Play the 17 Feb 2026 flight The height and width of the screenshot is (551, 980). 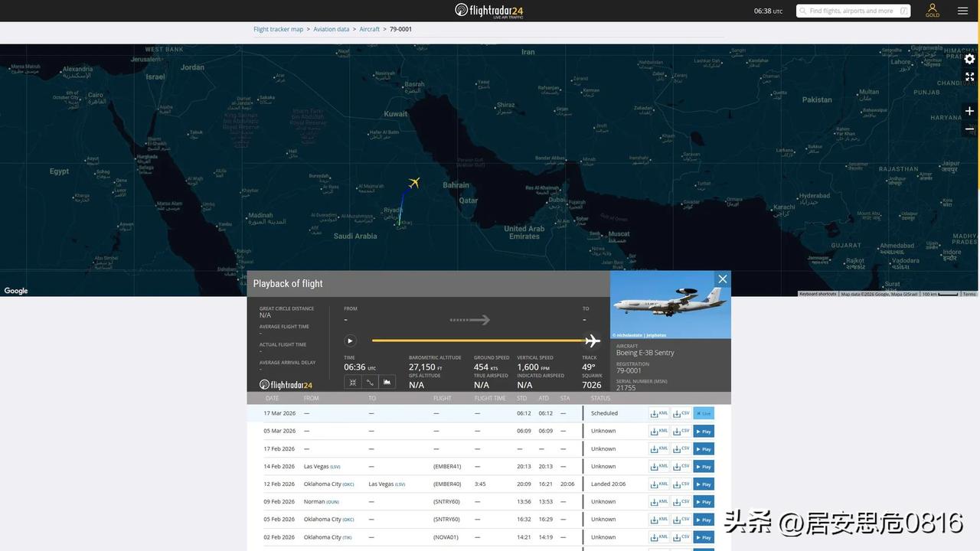[x=704, y=448]
